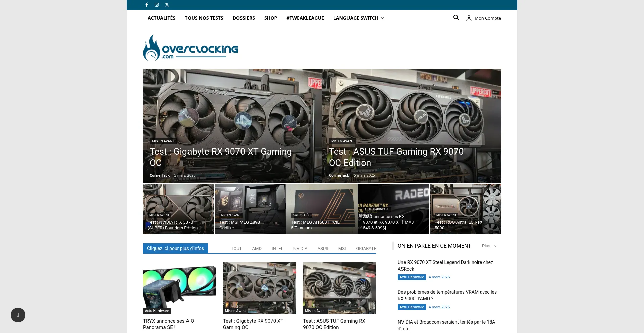Click the Overclocking.com logo
644x333 pixels.
(x=191, y=48)
